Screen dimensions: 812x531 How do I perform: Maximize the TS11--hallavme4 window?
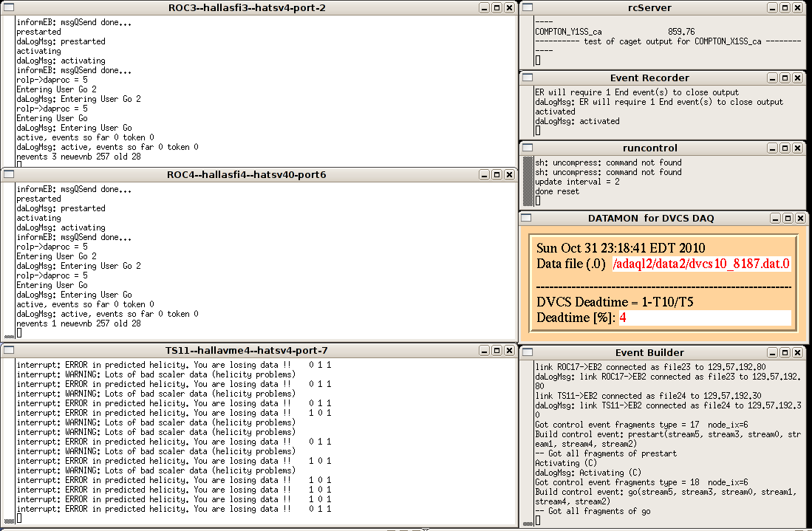click(497, 350)
